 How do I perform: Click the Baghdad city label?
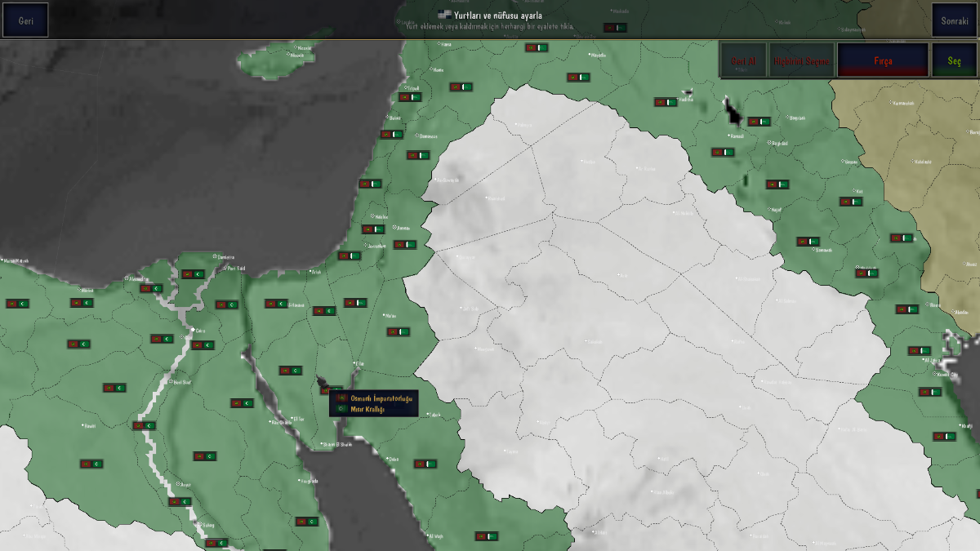(x=779, y=144)
